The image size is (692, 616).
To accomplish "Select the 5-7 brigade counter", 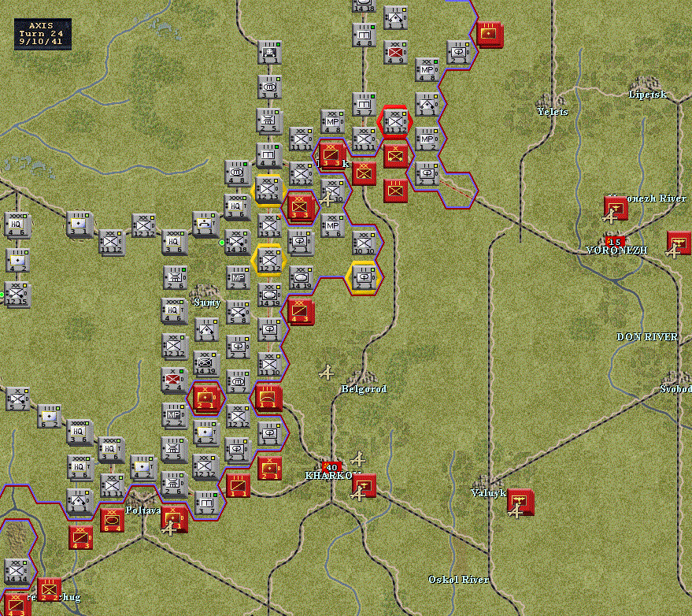I will click(17, 399).
